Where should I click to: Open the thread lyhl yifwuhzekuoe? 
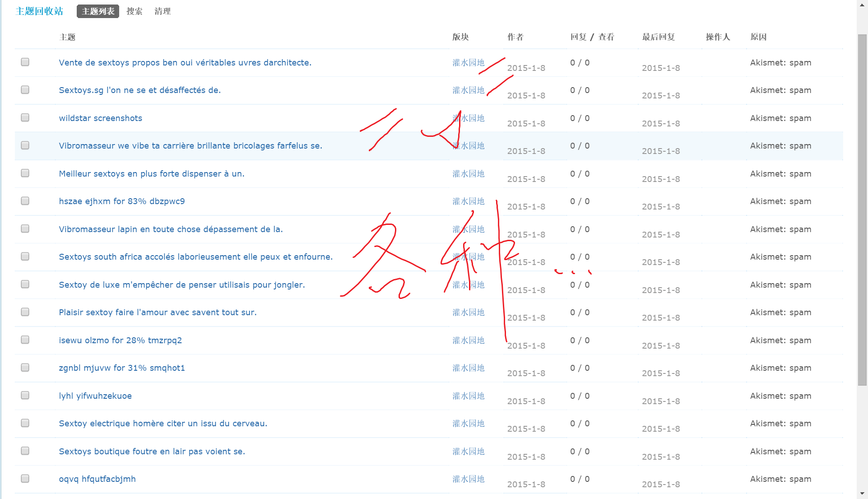pyautogui.click(x=95, y=396)
